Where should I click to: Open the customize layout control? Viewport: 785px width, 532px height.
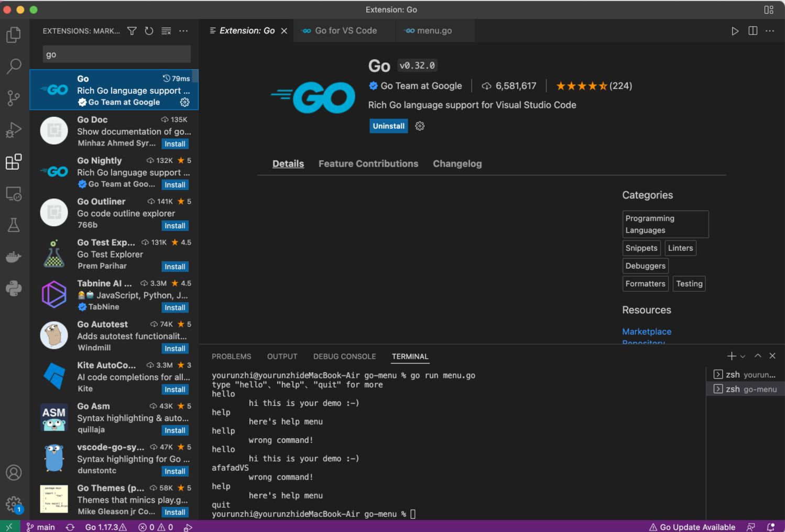click(769, 9)
